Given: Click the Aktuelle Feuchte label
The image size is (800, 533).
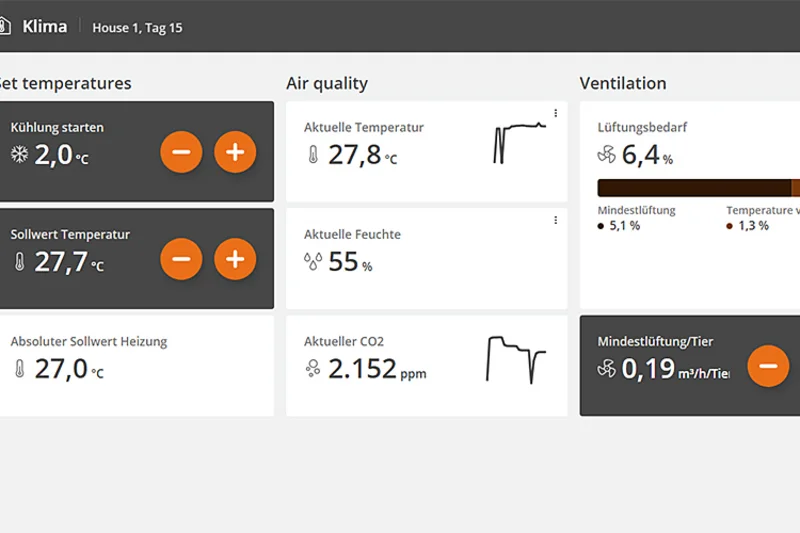Looking at the screenshot, I should [353, 235].
